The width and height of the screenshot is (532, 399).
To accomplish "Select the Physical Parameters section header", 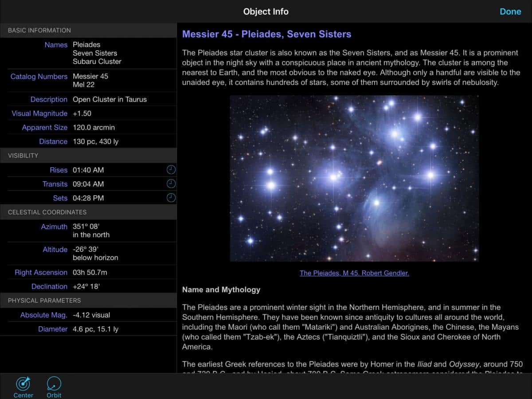I will coord(44,301).
